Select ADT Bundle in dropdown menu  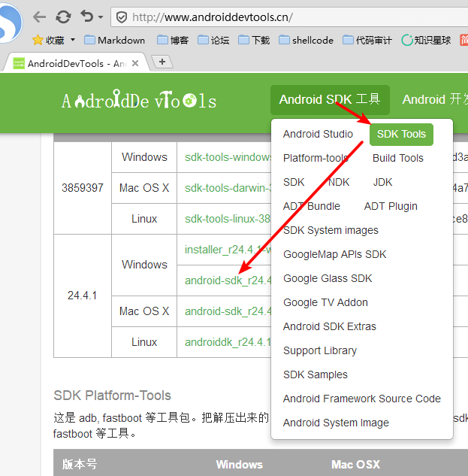pyautogui.click(x=312, y=206)
